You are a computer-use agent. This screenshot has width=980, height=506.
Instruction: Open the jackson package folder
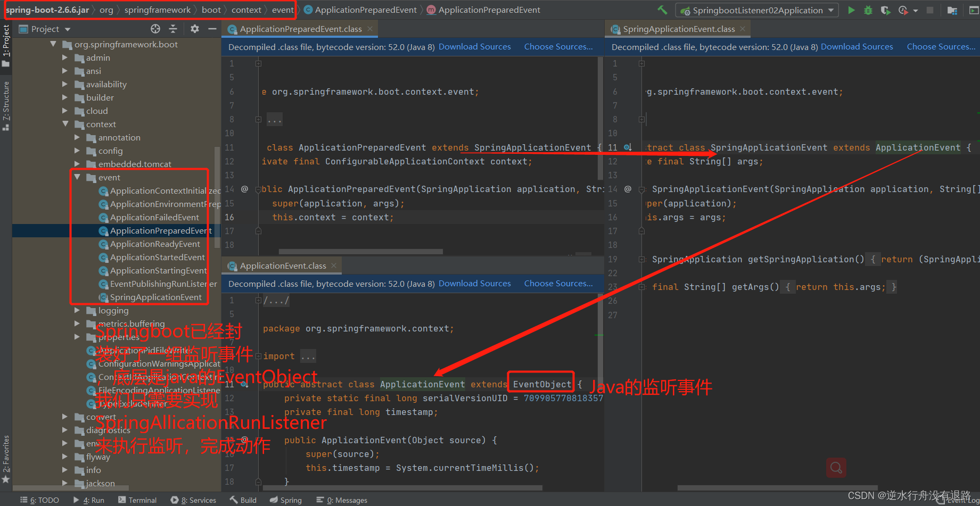coord(100,483)
